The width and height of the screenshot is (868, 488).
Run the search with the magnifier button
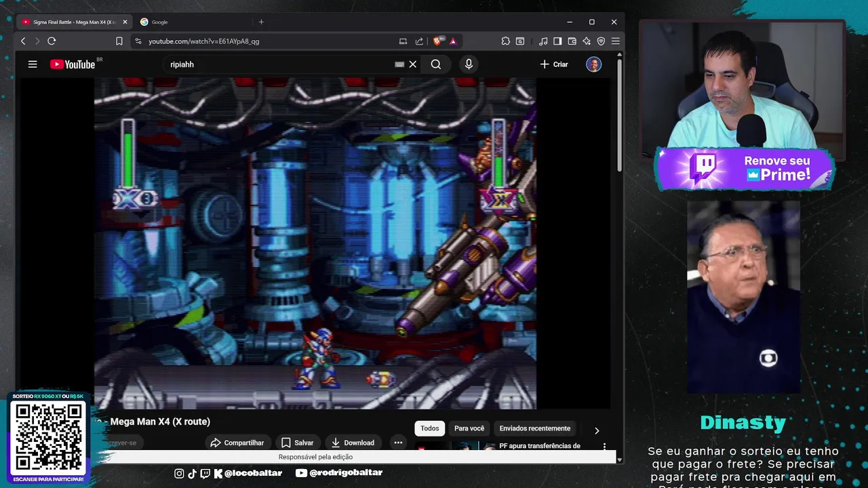[x=436, y=64]
